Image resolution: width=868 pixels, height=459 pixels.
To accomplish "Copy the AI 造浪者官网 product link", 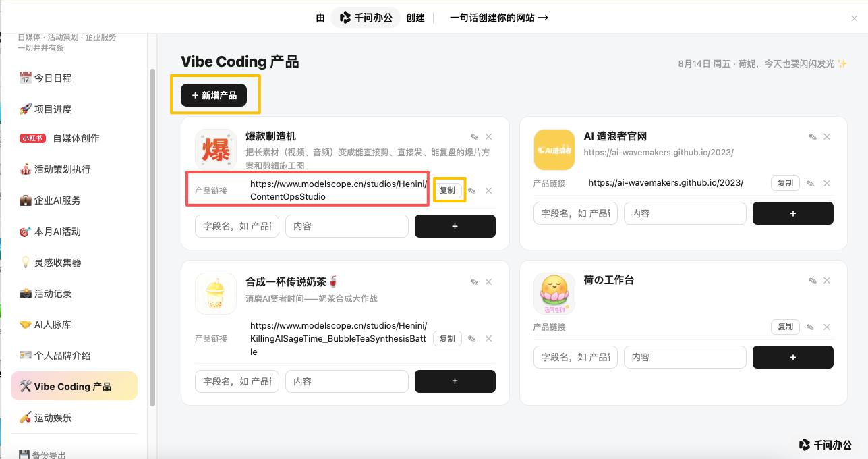I will tap(785, 183).
